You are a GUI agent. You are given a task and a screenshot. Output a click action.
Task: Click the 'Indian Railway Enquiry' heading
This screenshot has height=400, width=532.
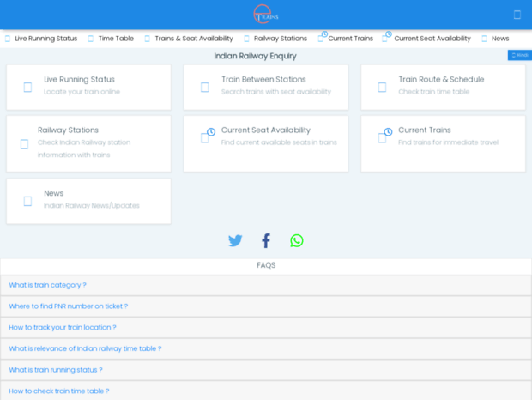(x=255, y=56)
